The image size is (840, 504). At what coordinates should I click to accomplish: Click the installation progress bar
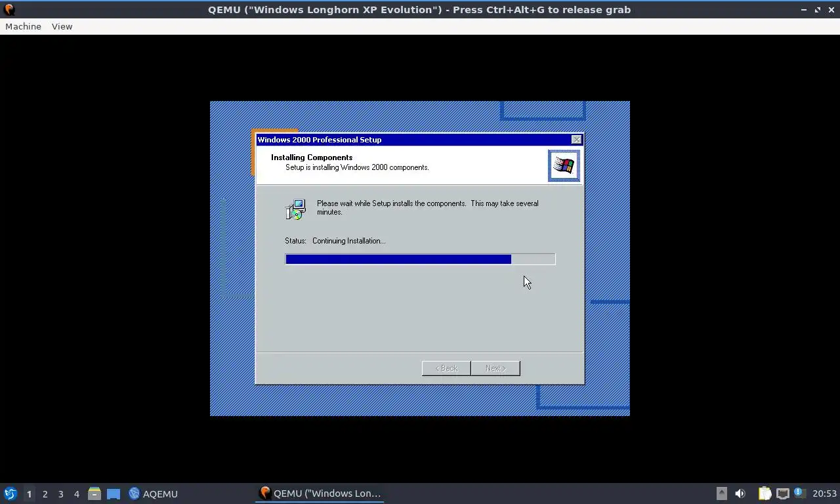pos(420,259)
